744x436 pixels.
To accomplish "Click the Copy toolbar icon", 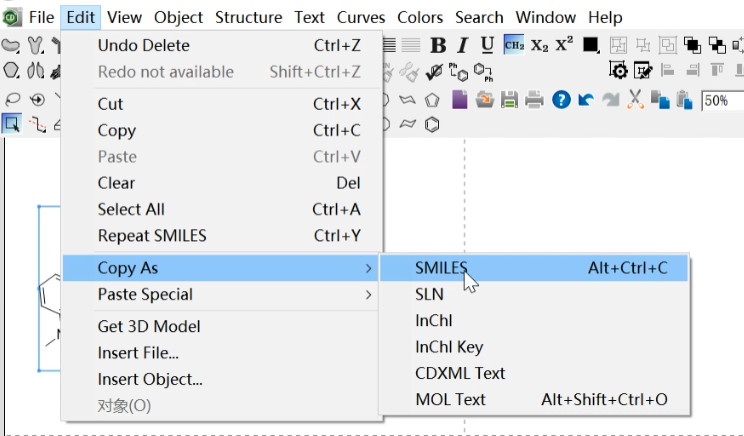I will pos(660,100).
